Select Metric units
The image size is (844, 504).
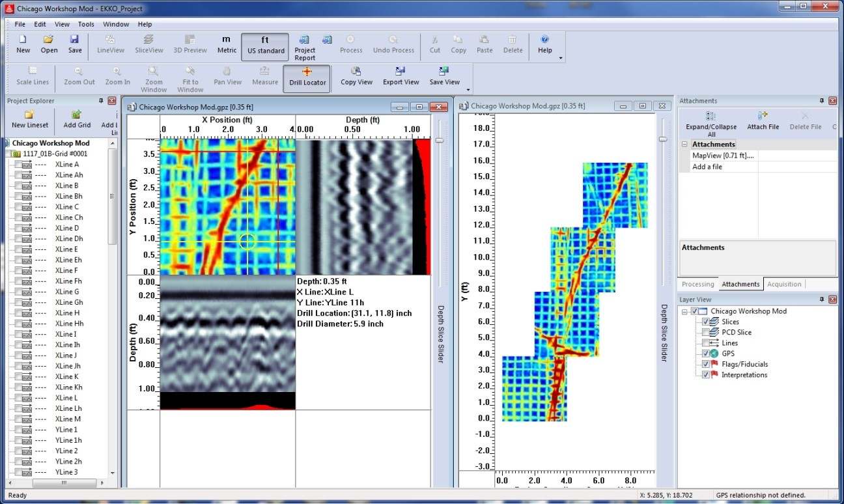tap(227, 45)
